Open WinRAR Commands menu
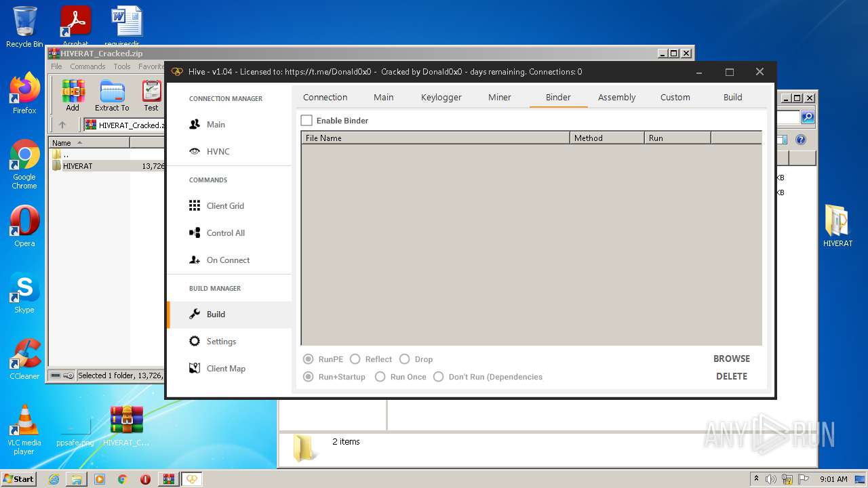Image resolution: width=868 pixels, height=488 pixels. [x=87, y=66]
